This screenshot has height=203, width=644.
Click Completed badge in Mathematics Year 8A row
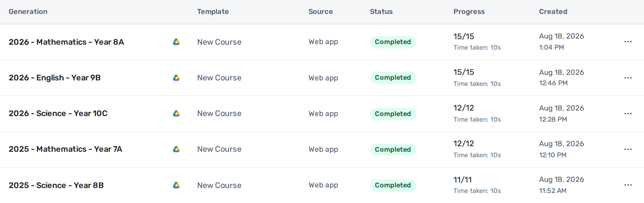393,42
